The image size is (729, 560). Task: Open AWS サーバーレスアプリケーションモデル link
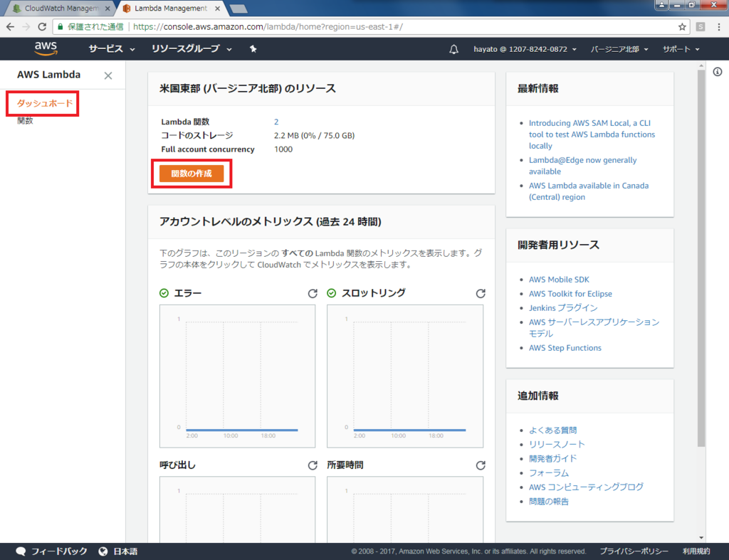(x=594, y=327)
